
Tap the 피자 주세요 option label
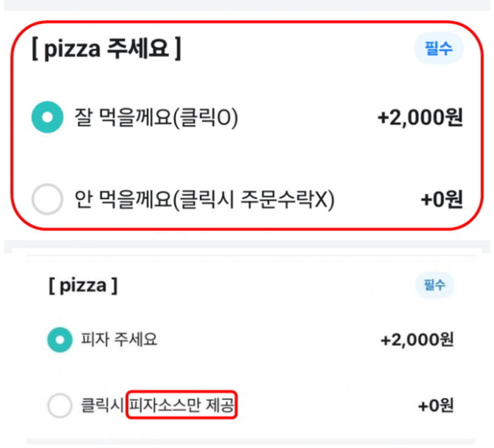tap(119, 340)
